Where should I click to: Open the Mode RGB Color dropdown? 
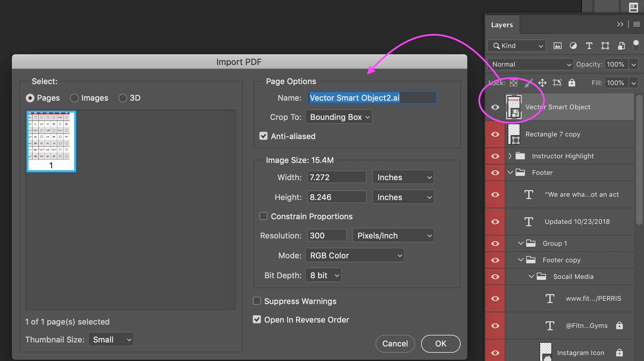[354, 255]
